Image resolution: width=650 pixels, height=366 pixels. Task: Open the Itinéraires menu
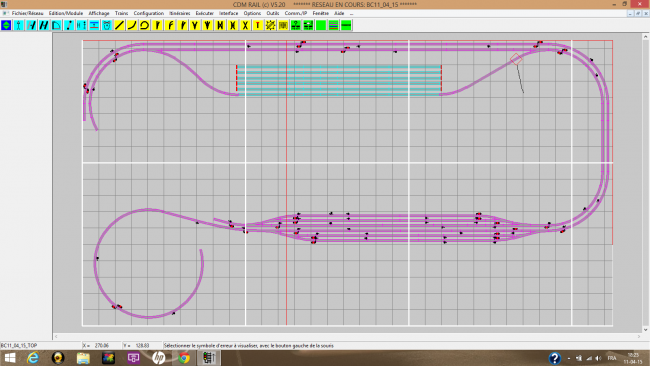click(x=179, y=13)
